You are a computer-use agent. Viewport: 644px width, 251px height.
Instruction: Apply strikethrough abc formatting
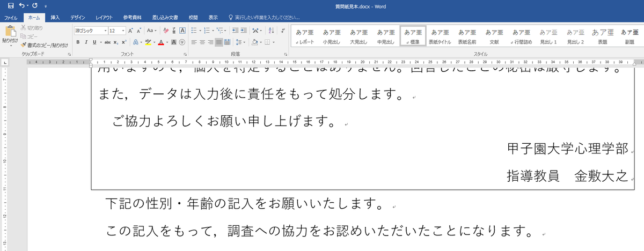(107, 42)
